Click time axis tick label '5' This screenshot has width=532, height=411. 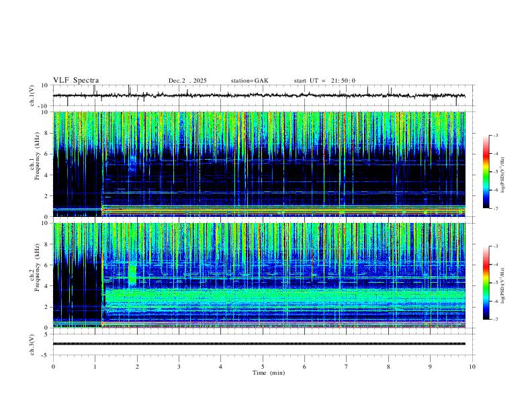pyautogui.click(x=263, y=367)
